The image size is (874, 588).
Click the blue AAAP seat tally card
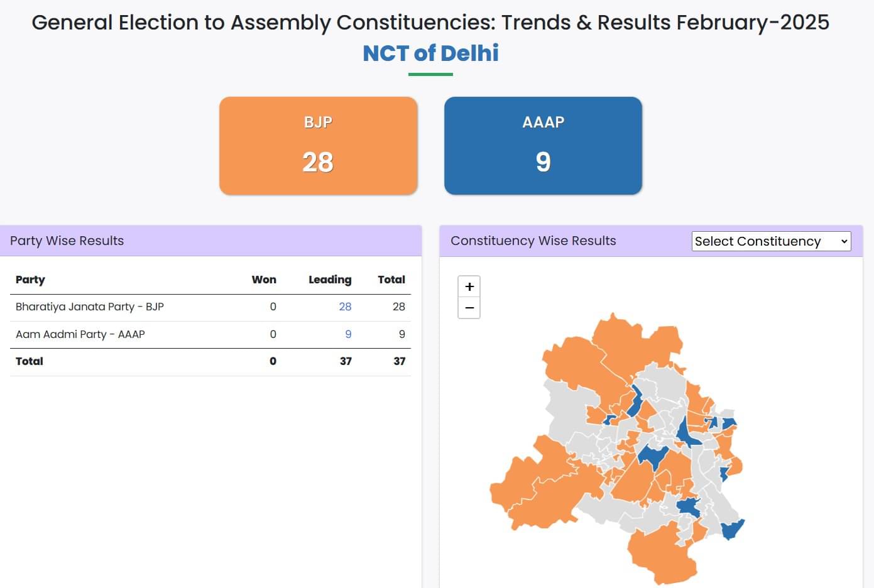click(543, 146)
